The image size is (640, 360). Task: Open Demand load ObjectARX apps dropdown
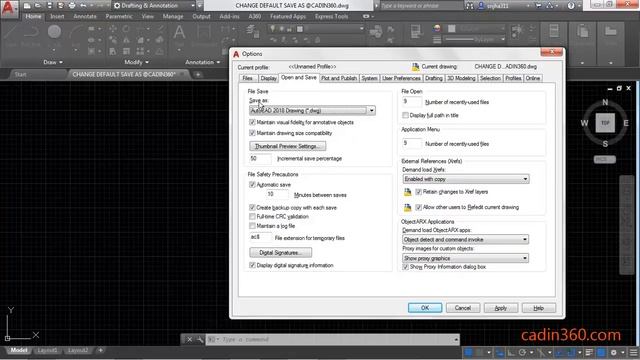465,239
